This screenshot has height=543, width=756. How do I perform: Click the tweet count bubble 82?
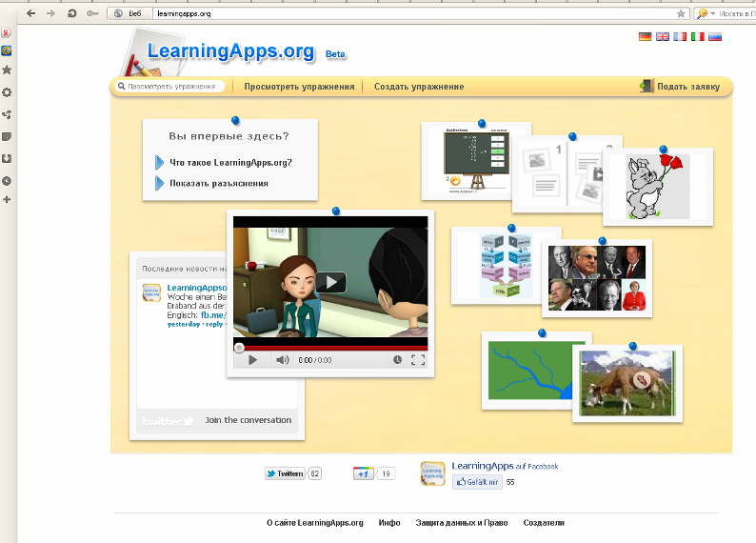tap(314, 473)
